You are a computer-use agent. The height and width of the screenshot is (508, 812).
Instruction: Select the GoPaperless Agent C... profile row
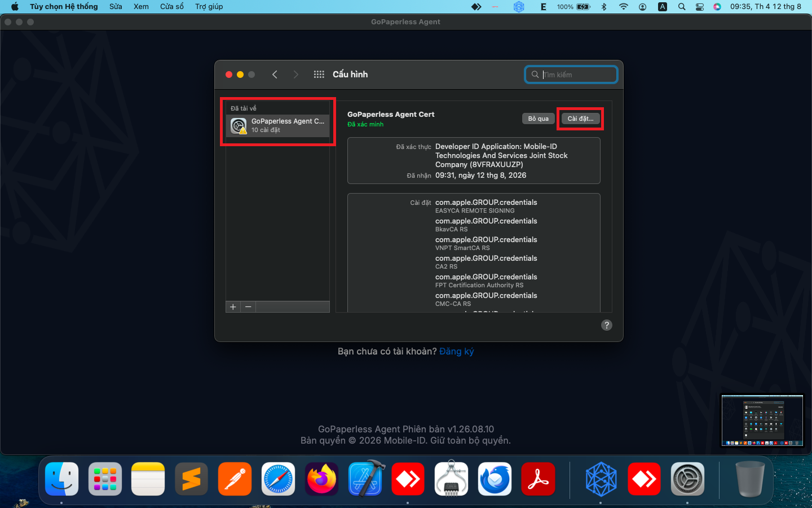click(x=278, y=125)
